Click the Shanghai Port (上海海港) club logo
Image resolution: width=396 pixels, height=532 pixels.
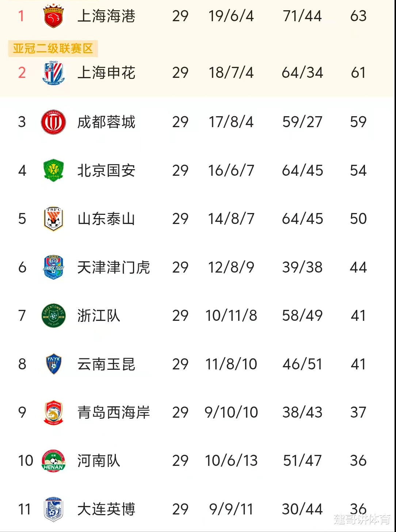(53, 16)
